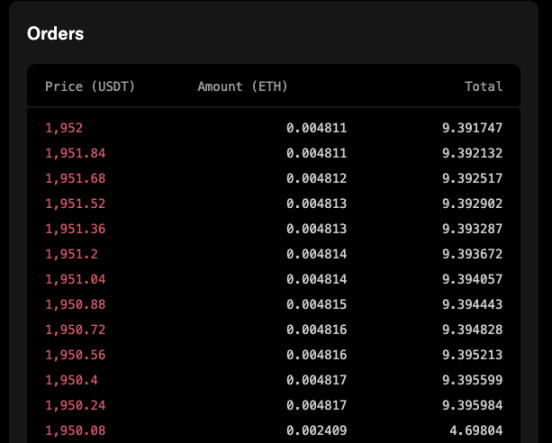Image resolution: width=552 pixels, height=443 pixels.
Task: Click the 1,951.04 order price
Action: pyautogui.click(x=75, y=279)
